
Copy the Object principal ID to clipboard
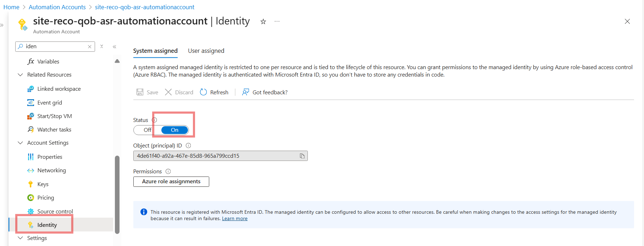(x=302, y=156)
